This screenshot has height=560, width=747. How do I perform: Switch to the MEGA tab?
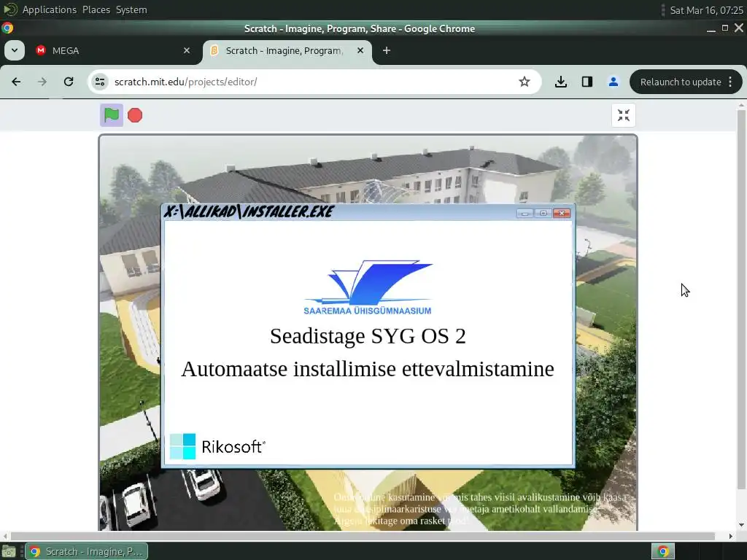point(113,50)
